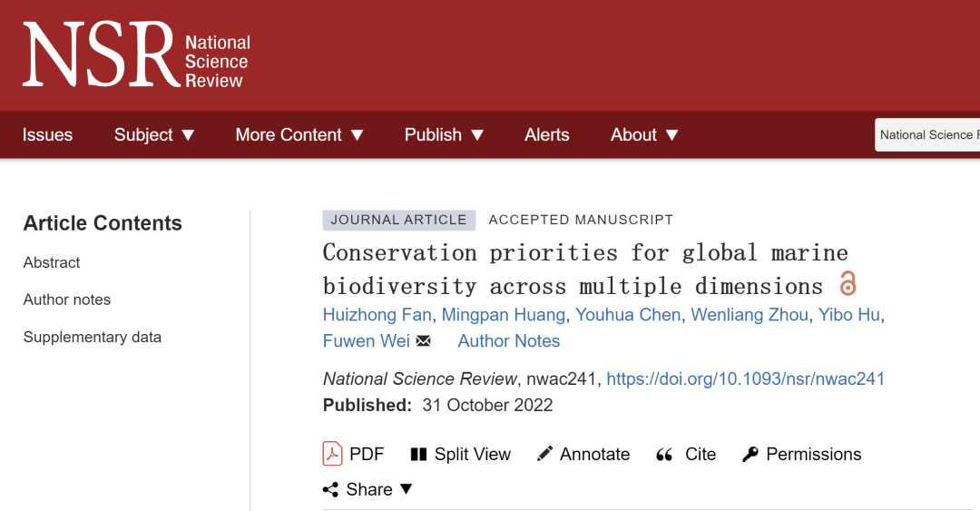This screenshot has height=511, width=980.
Task: Expand the Publish dropdown menu
Action: [444, 134]
